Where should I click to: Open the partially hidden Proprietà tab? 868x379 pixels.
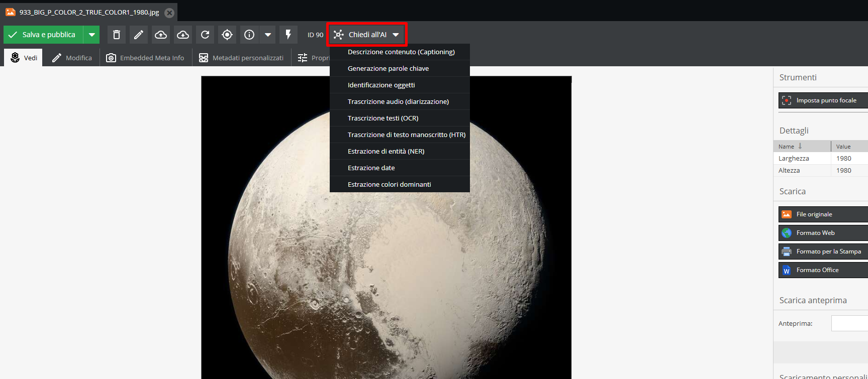tap(312, 58)
